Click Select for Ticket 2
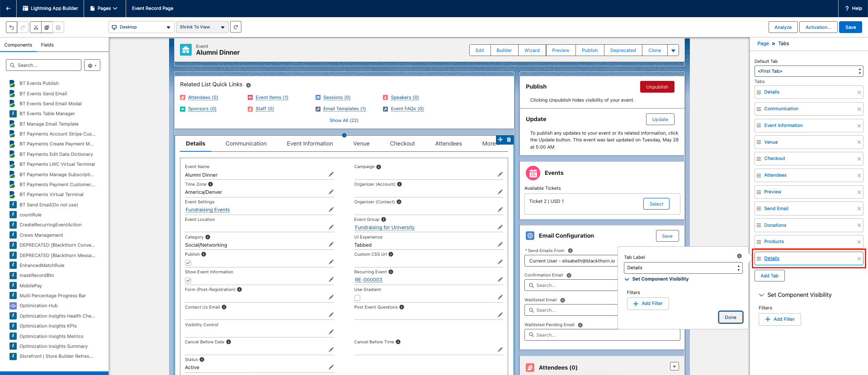This screenshot has height=375, width=868. tap(656, 204)
